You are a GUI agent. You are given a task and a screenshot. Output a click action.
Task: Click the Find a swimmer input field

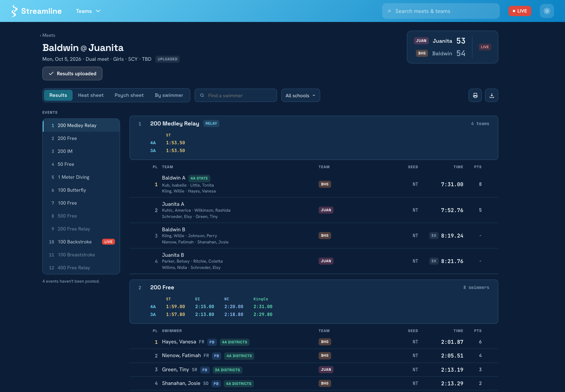pos(236,95)
